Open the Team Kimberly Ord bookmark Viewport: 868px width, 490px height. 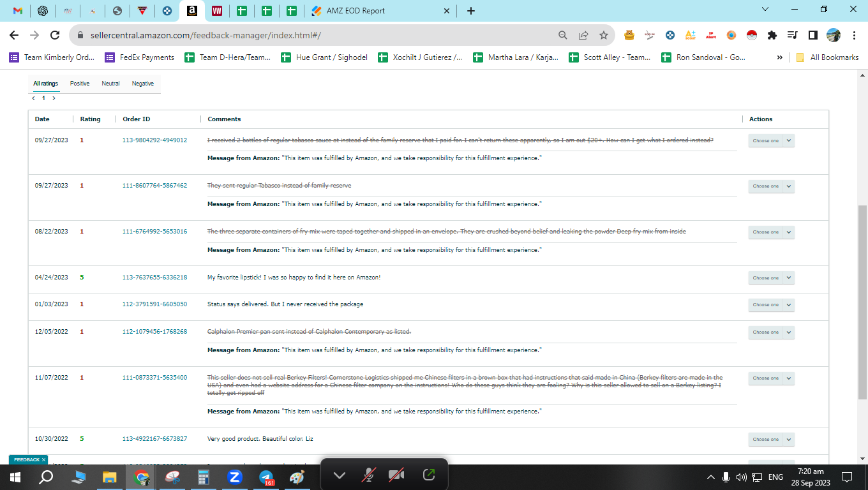tap(52, 57)
